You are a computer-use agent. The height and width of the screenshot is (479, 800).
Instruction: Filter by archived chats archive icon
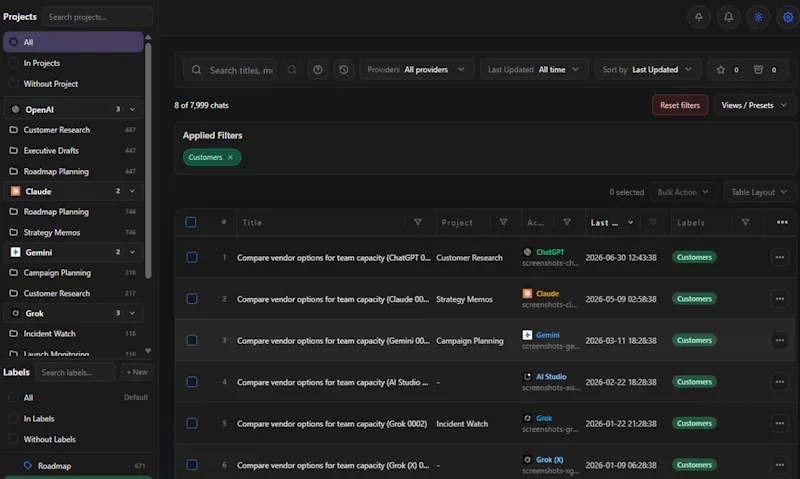[x=758, y=70]
